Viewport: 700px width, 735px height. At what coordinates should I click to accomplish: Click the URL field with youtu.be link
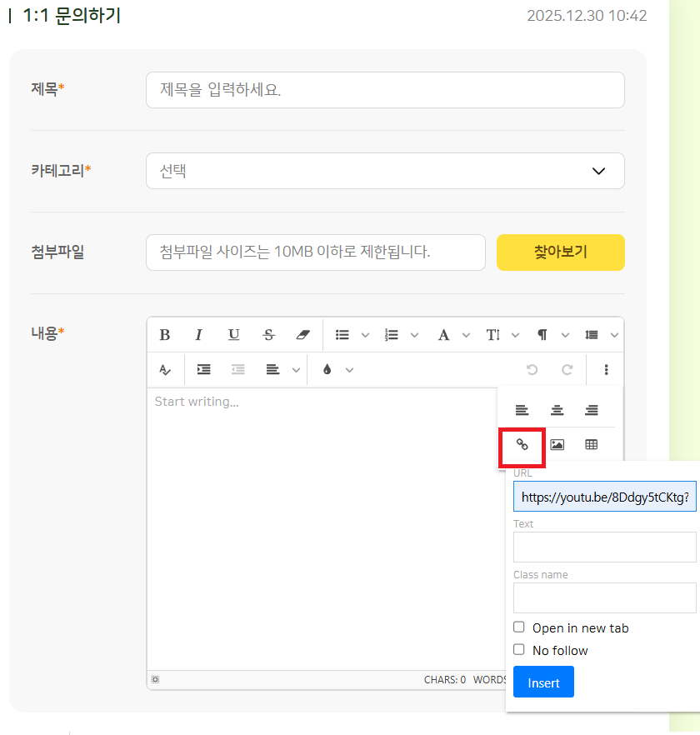point(605,497)
